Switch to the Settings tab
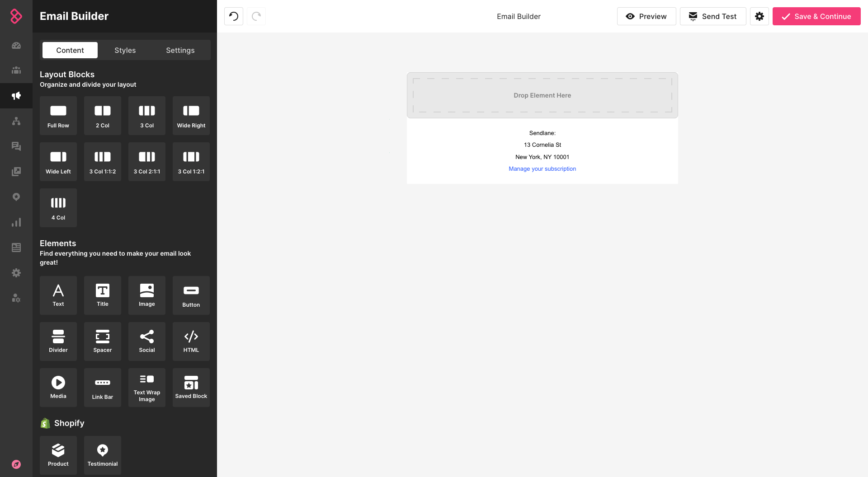The height and width of the screenshot is (477, 868). [180, 50]
